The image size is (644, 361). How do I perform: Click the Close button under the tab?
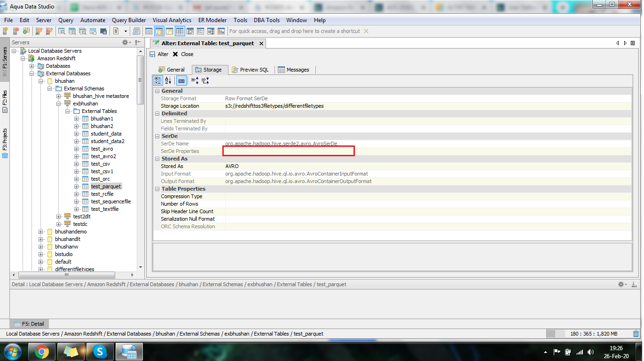(183, 54)
